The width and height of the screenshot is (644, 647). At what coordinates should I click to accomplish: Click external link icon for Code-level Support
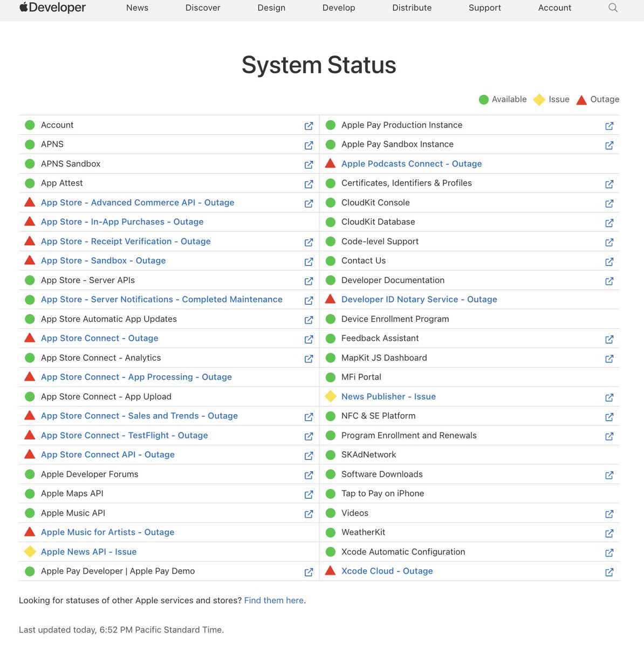[x=609, y=242]
